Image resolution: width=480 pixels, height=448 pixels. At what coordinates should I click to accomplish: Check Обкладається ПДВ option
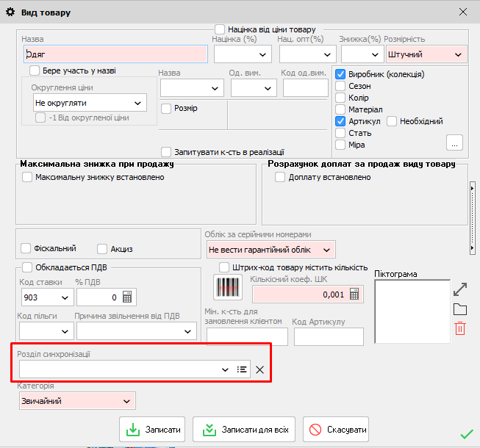27,267
